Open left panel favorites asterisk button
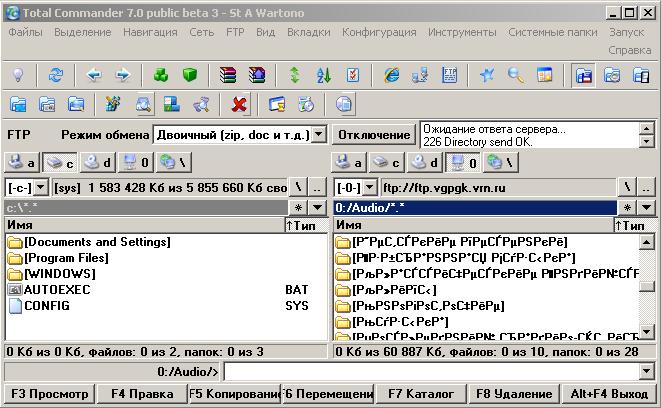661x408 pixels. point(298,207)
